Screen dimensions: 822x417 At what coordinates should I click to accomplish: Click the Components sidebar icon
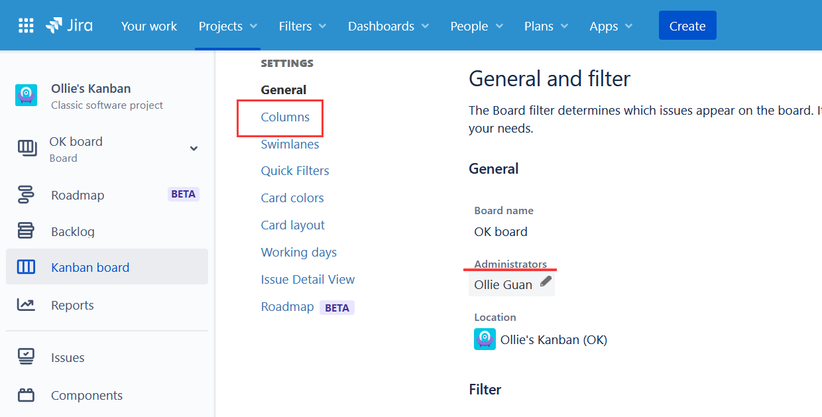26,395
